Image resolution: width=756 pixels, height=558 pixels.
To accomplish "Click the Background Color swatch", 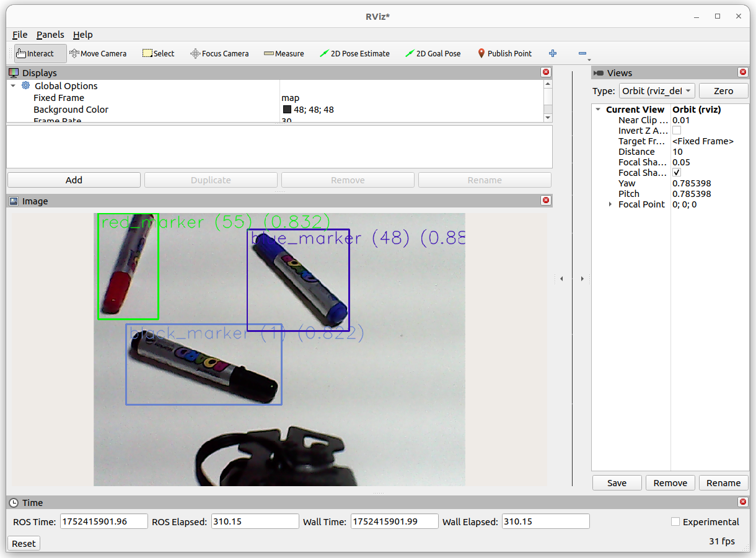I will (287, 110).
